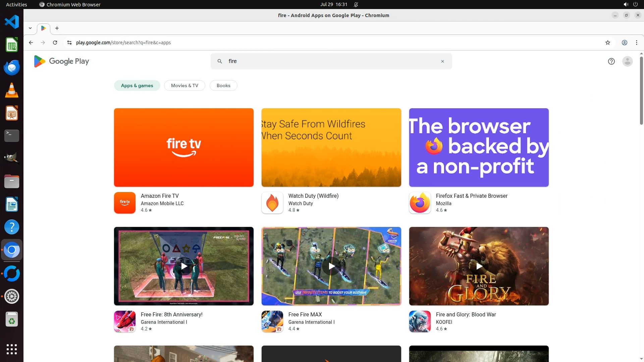Click the Free Fire MAX app icon

(x=272, y=321)
